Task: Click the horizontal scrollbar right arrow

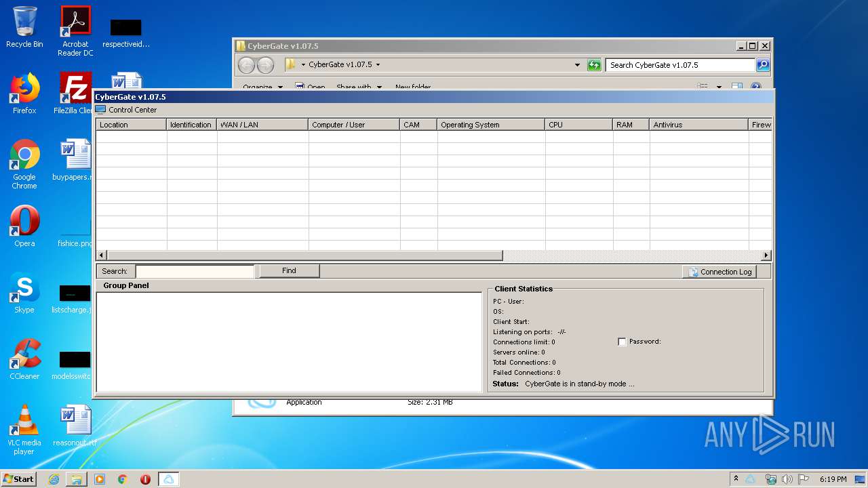Action: 766,256
